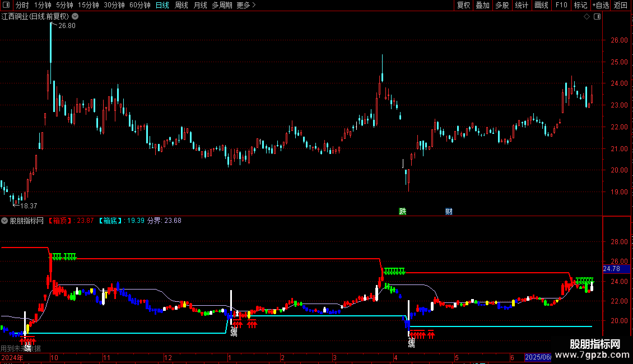Select the 5分钟 period tab
Viewport: 633px width, 364px height.
64,5
